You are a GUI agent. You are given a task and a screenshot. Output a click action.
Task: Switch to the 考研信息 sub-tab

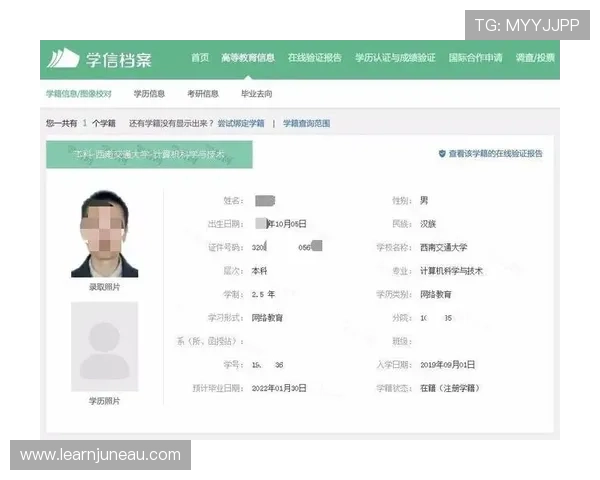click(x=203, y=94)
